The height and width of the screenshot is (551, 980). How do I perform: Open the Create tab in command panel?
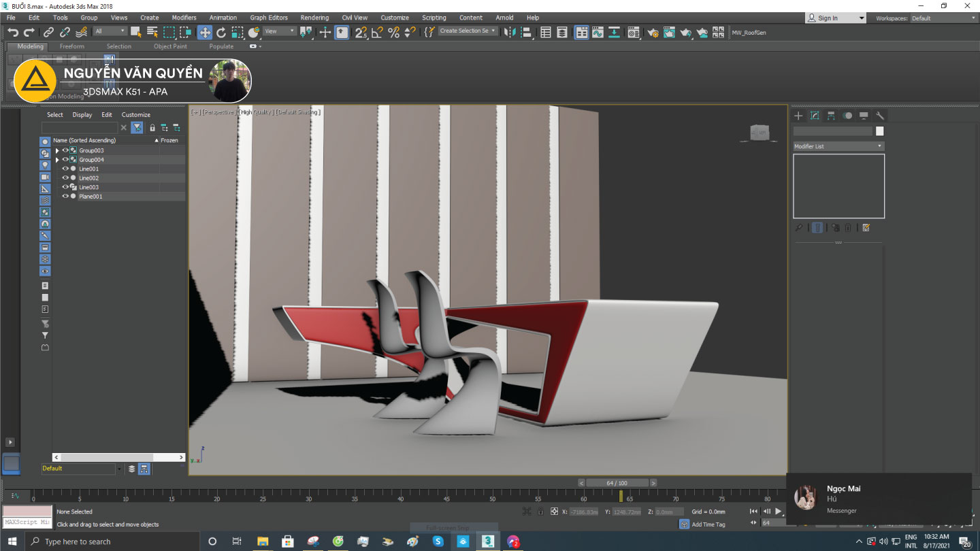tap(798, 116)
